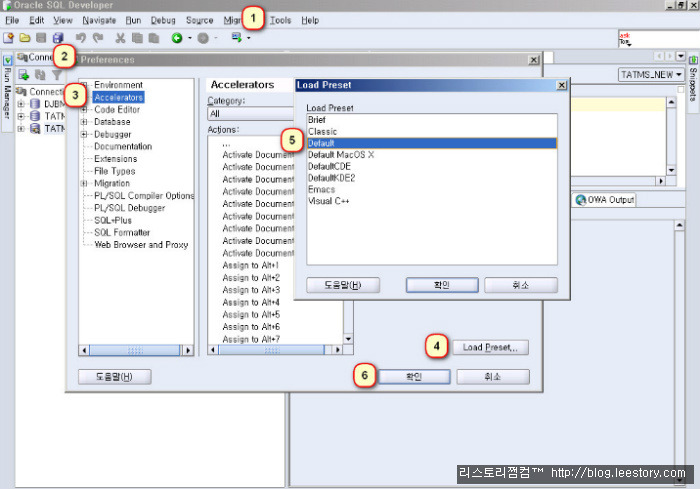Screen dimensions: 700x489
Task: Click the Refresh connections icon
Action: [40, 75]
